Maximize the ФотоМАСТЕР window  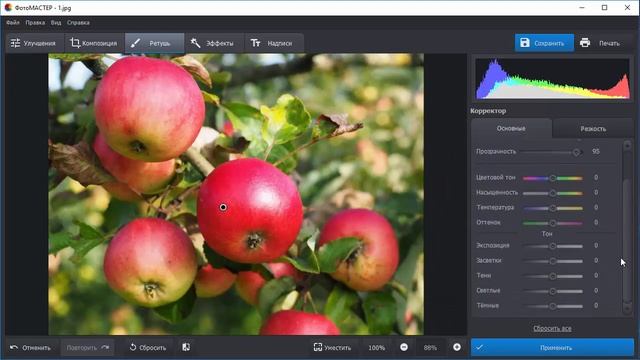(x=604, y=7)
